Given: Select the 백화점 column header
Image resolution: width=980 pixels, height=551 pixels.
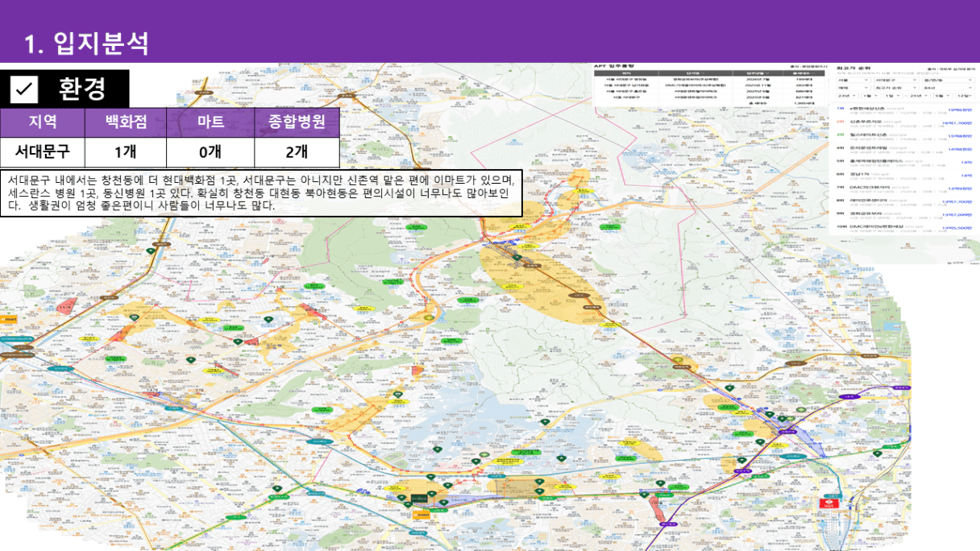Looking at the screenshot, I should click(125, 122).
